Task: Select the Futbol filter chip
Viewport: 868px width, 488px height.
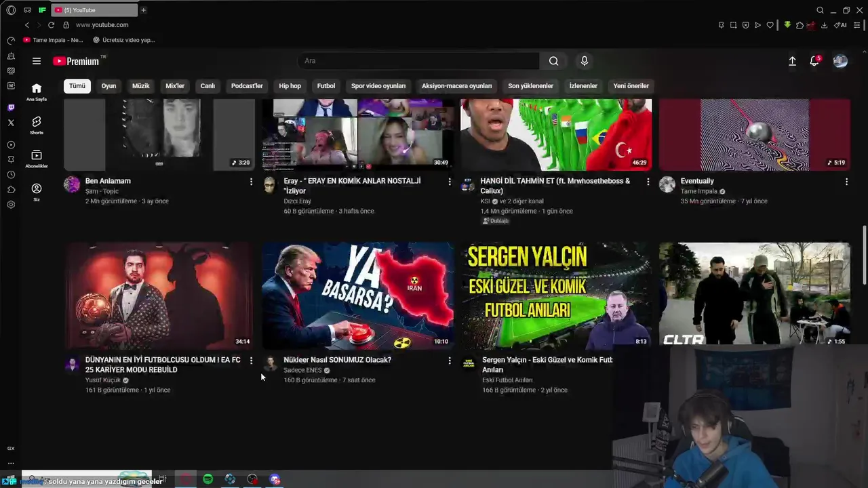Action: [326, 86]
